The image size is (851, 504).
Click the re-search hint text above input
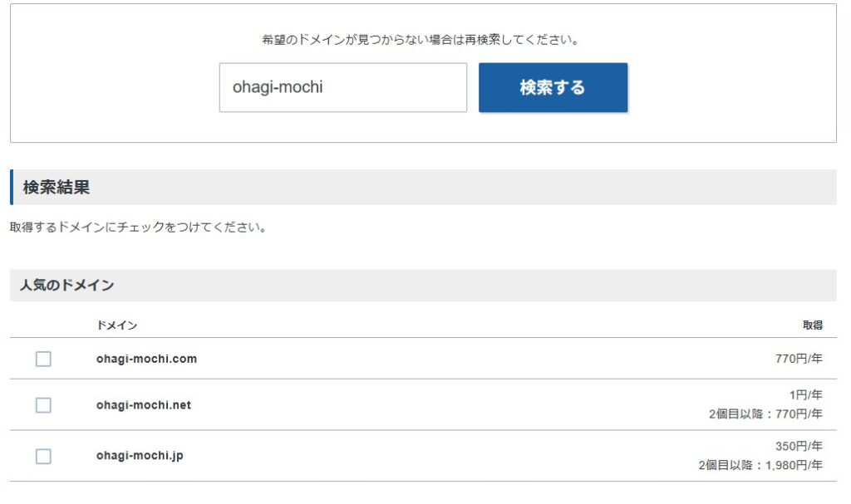[421, 39]
